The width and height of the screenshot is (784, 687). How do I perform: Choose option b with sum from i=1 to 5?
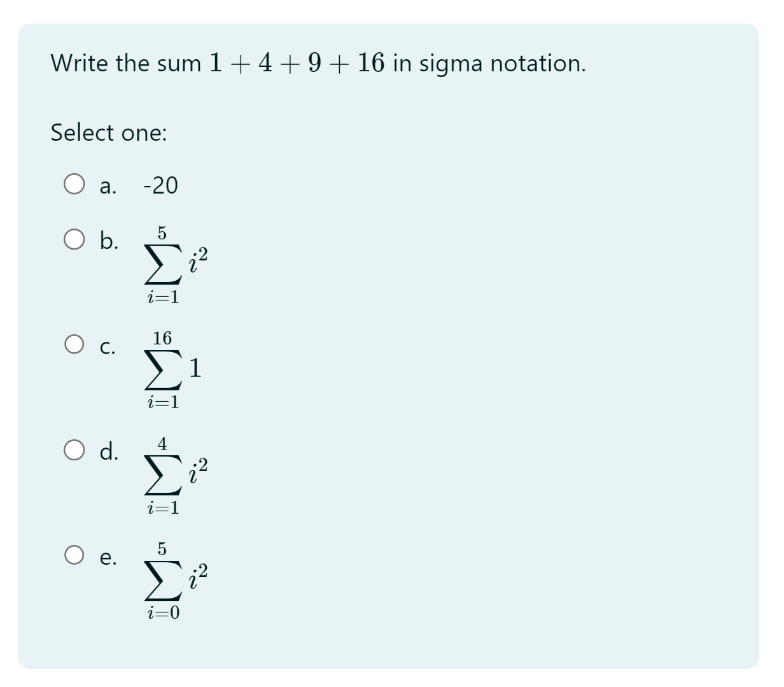click(74, 239)
